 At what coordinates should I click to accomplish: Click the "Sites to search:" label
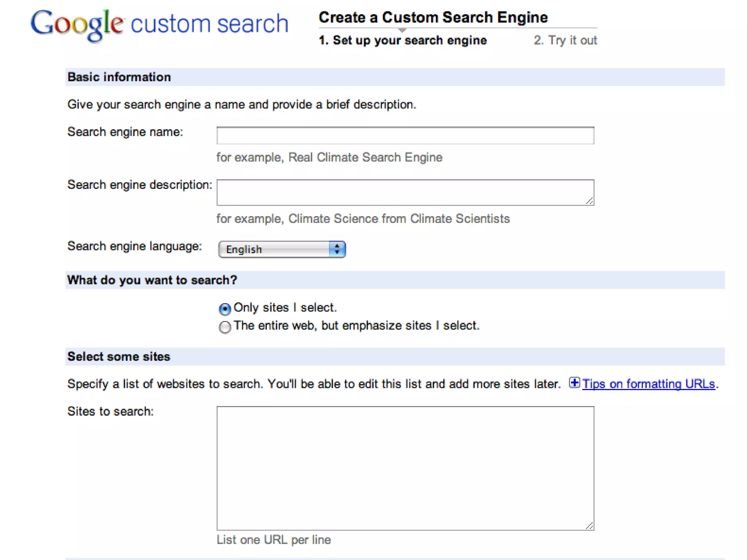(111, 412)
